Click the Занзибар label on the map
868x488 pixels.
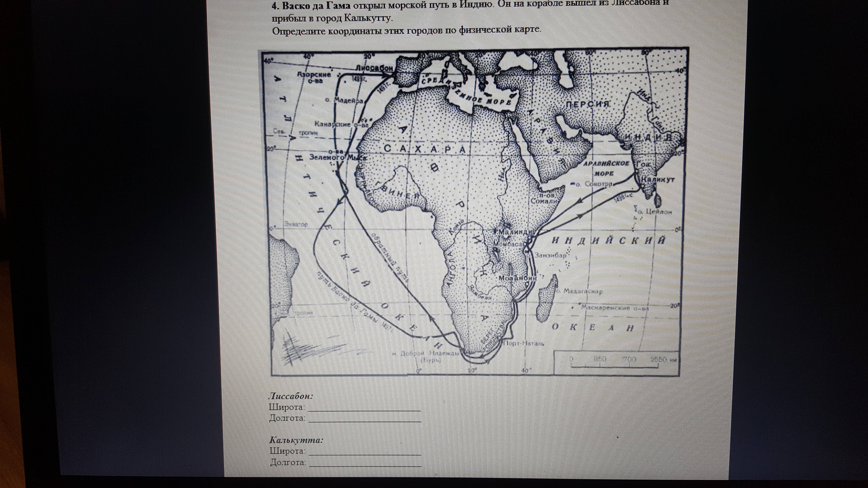[x=551, y=255]
